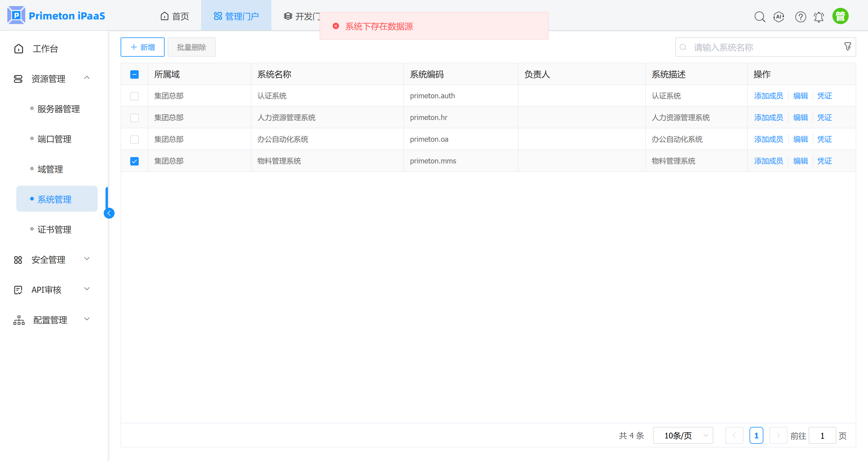Close the 系统下存在数据源 error message
The image size is (868, 461).
[336, 26]
